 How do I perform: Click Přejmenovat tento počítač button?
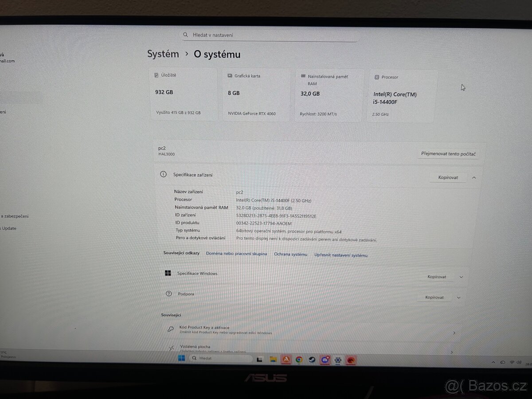click(x=448, y=153)
